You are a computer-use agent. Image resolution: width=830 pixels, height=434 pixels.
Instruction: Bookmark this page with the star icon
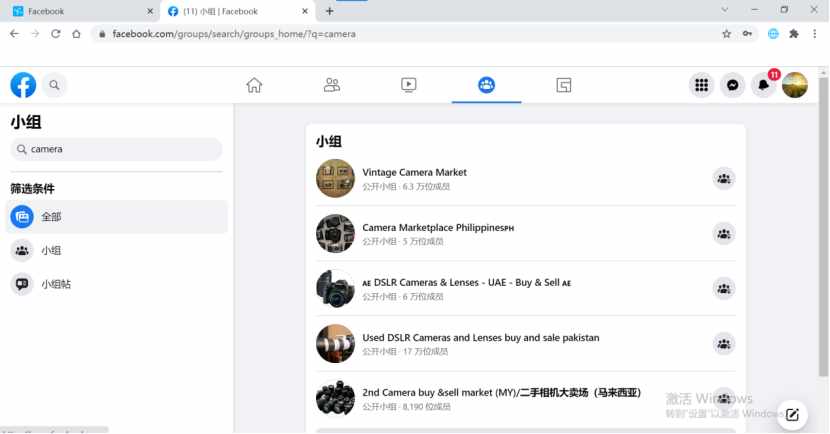[726, 34]
